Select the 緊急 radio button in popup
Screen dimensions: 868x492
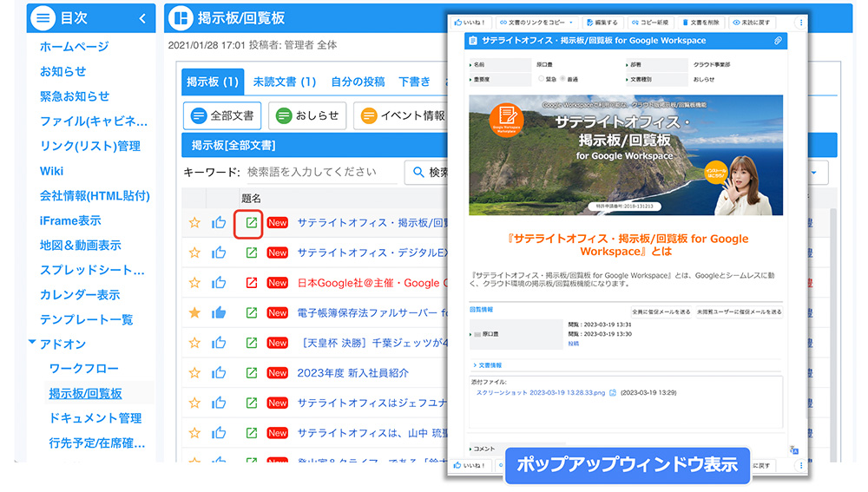coord(542,79)
